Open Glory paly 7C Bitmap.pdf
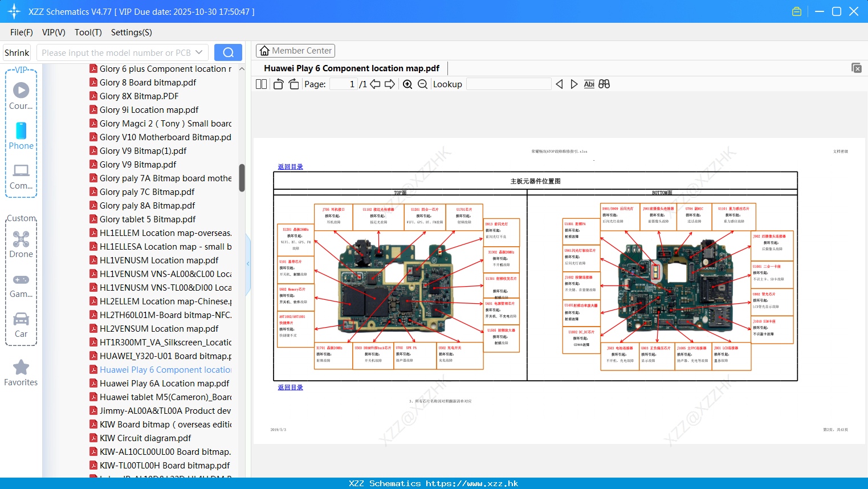Screen dimensions: 868x489 pos(147,192)
